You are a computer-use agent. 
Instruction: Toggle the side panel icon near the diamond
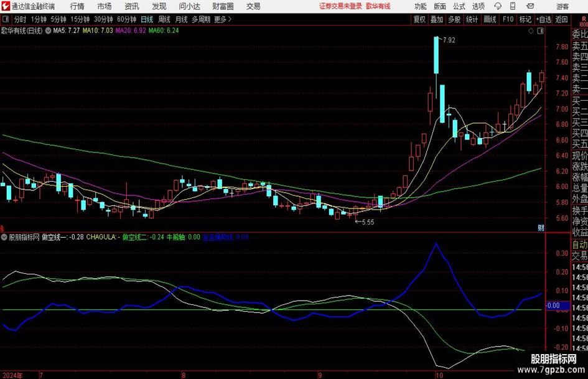click(540, 31)
